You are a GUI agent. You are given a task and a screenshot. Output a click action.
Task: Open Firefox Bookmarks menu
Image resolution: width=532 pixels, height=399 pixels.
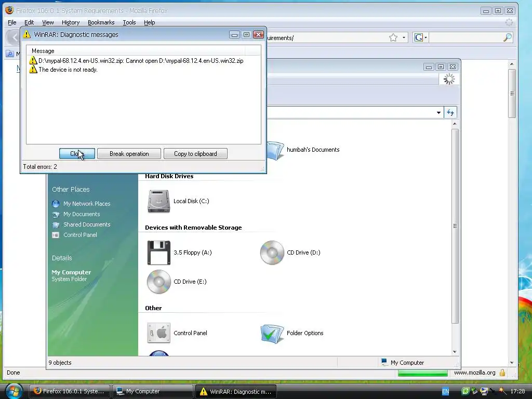click(x=101, y=22)
